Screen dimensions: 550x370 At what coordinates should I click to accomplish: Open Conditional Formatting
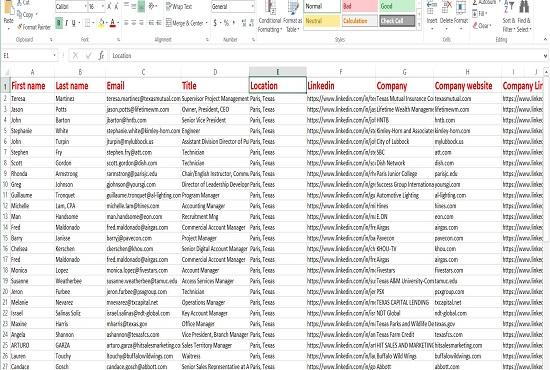[x=269, y=16]
